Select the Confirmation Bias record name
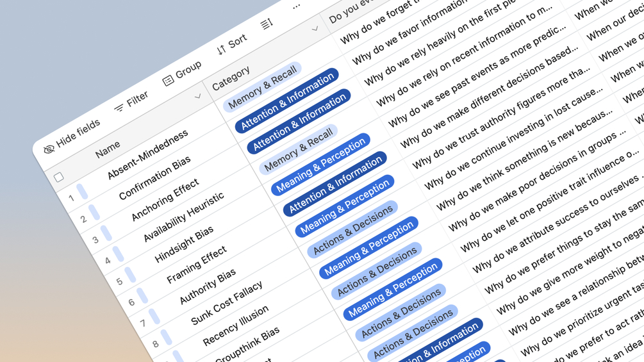Screen dimensions: 644x362 [155, 177]
